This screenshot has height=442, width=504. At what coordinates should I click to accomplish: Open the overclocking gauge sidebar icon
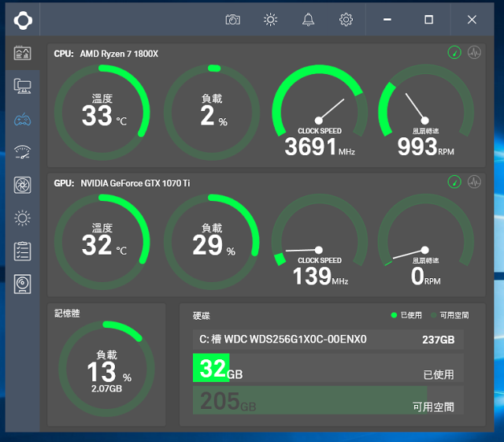[23, 152]
